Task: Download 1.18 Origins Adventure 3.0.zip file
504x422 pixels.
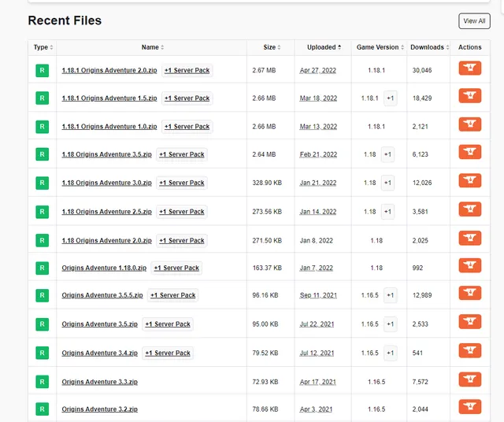Action: [470, 180]
